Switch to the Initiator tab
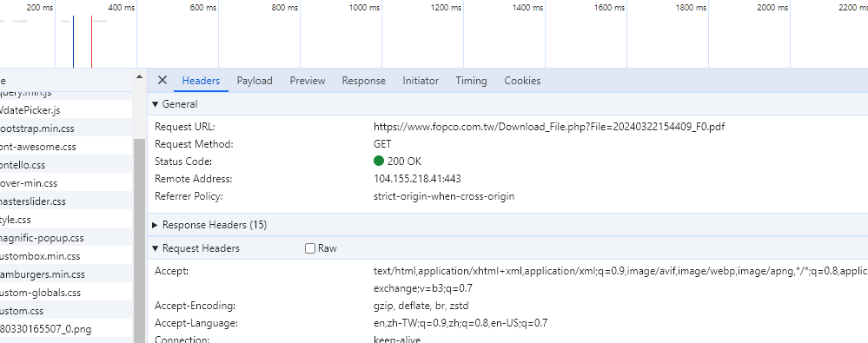This screenshot has height=343, width=868. click(421, 81)
